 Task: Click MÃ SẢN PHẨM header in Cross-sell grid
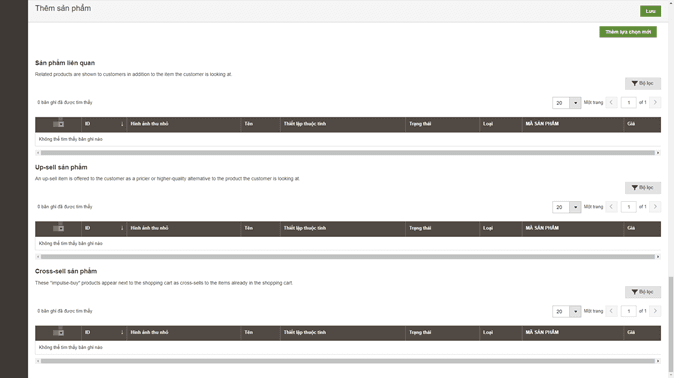click(573, 333)
